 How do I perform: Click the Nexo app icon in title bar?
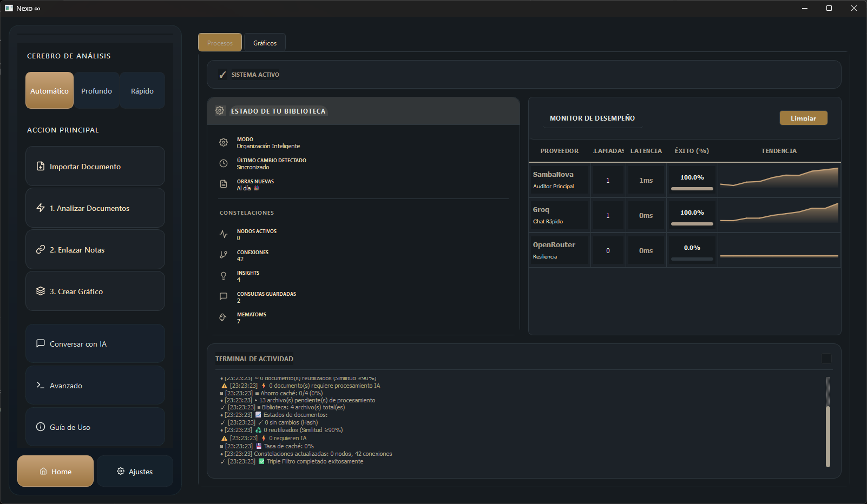click(x=9, y=8)
